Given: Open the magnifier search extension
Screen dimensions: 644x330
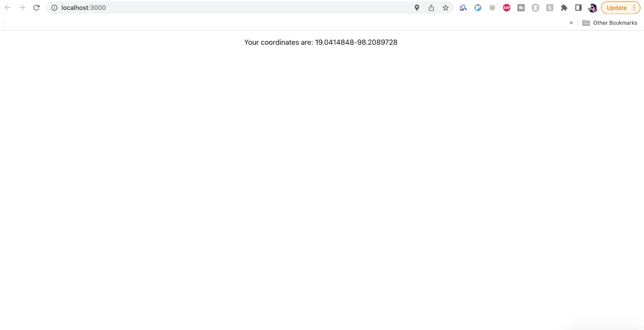Looking at the screenshot, I should click(464, 8).
